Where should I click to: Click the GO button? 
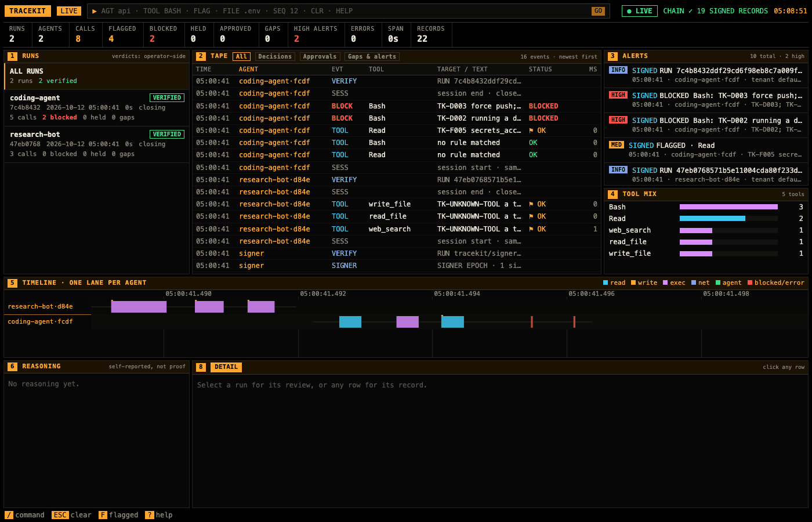coord(598,11)
